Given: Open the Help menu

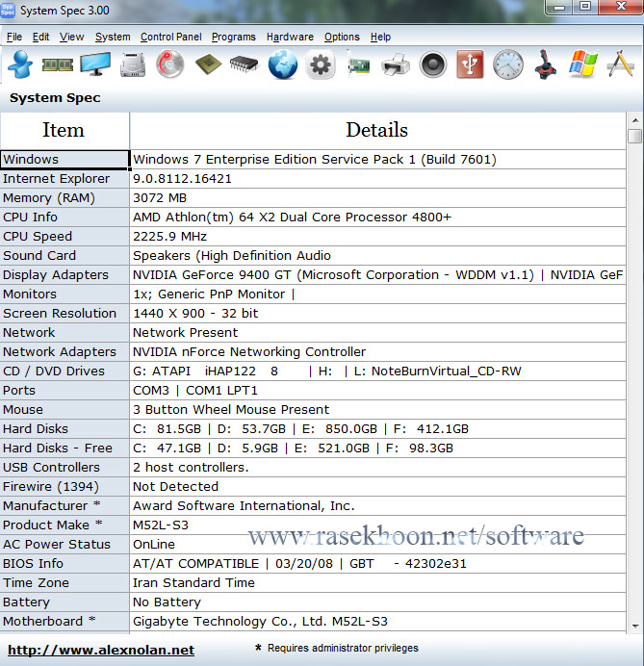Looking at the screenshot, I should click(x=380, y=37).
